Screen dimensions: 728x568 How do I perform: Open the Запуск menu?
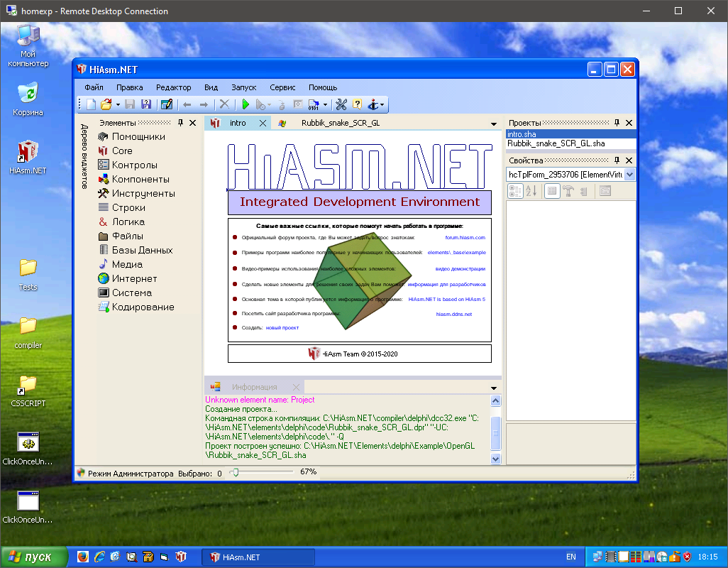[x=243, y=87]
